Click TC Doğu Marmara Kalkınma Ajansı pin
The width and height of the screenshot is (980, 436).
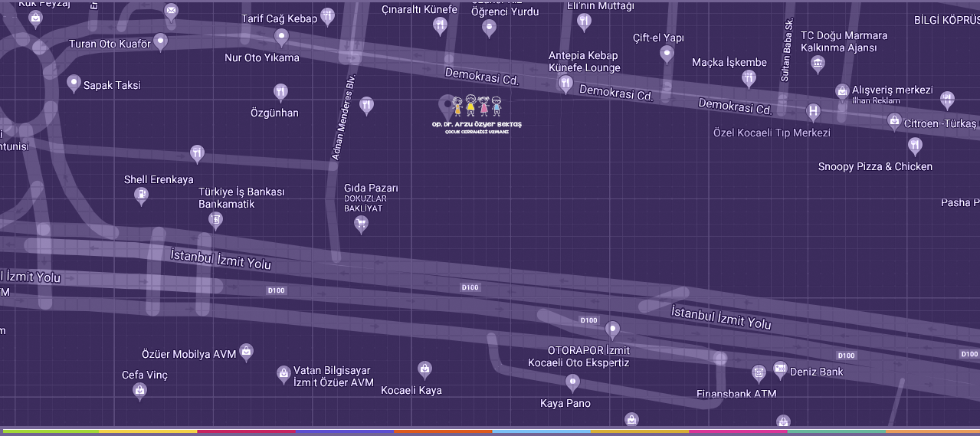(x=818, y=64)
